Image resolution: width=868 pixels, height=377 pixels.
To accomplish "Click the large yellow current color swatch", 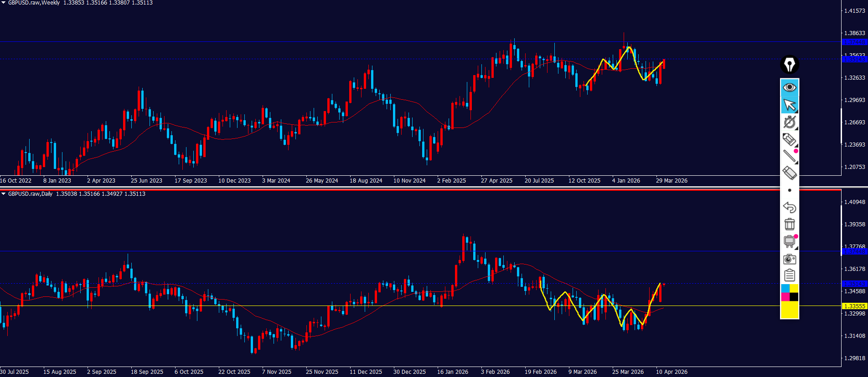I will point(790,310).
